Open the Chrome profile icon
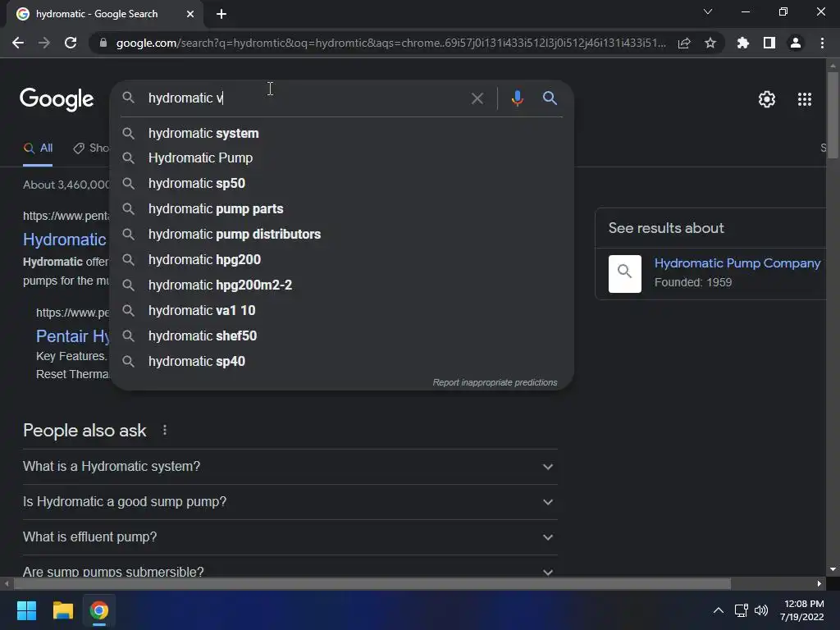This screenshot has height=630, width=840. point(796,43)
